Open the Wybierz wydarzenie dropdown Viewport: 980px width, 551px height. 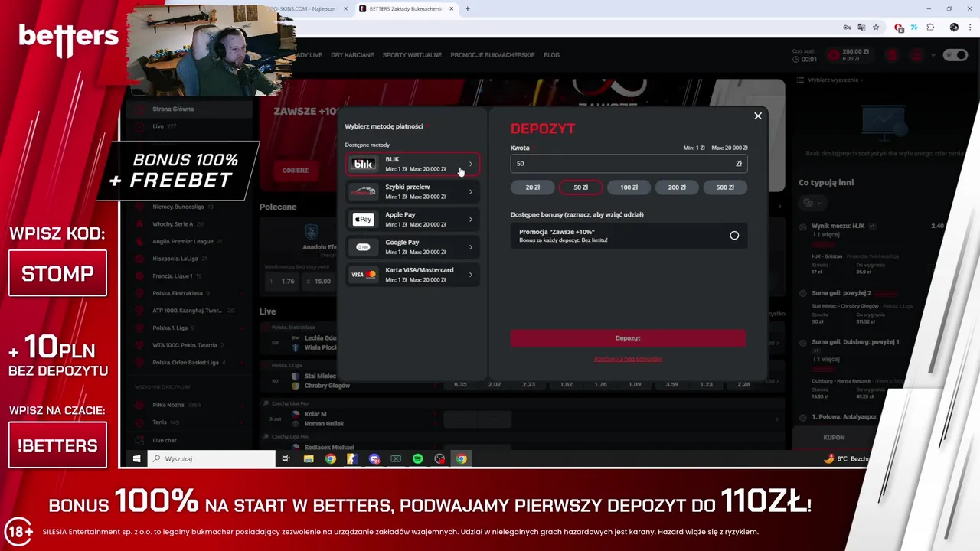(835, 80)
